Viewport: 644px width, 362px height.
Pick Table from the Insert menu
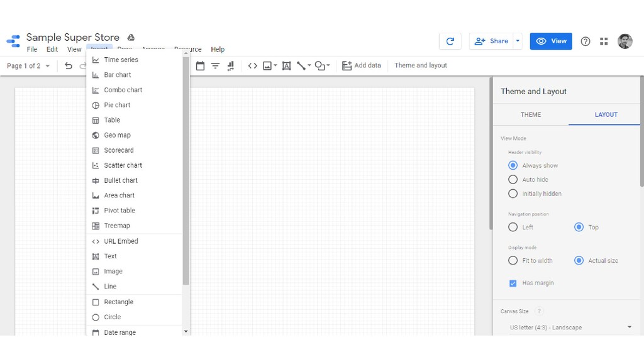[135, 120]
